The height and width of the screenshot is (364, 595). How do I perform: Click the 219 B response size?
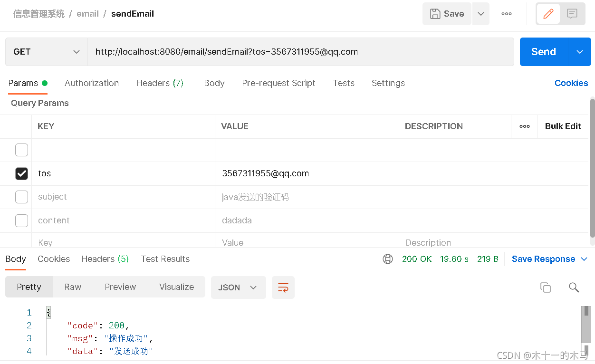(488, 259)
